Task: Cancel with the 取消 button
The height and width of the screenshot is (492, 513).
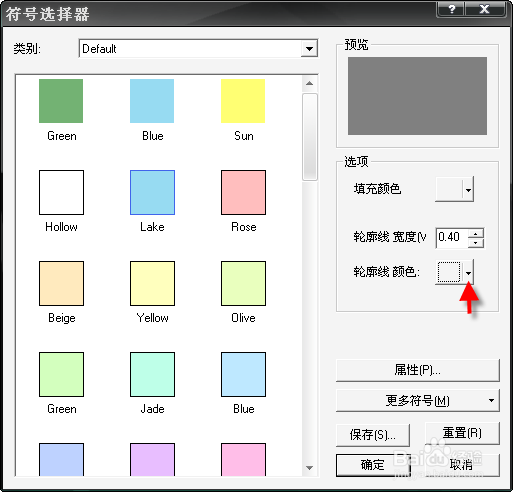Action: point(462,465)
